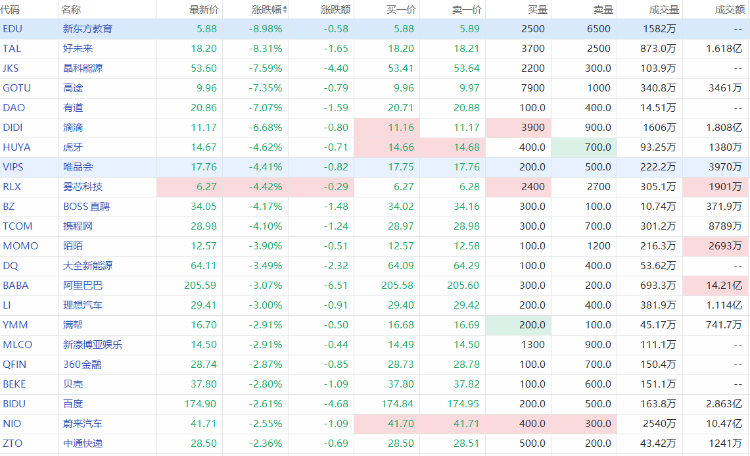Open the 百度 stock name

tap(71, 404)
